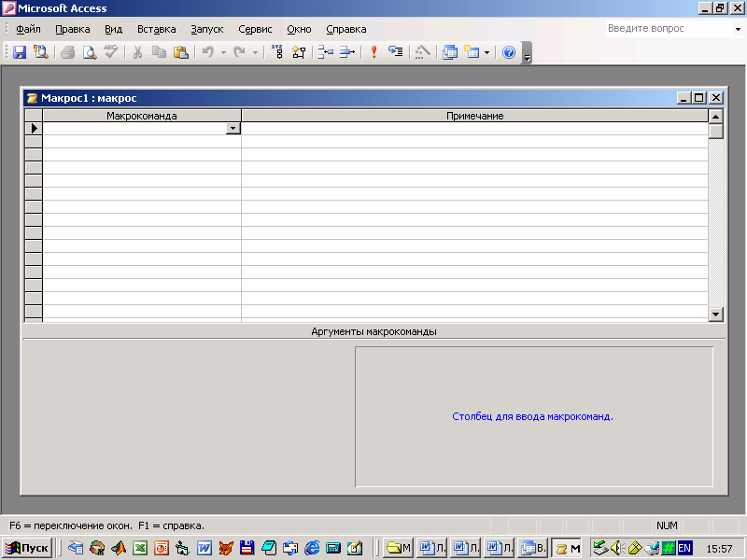Screen dimensions: 747x560
Task: Click the Print icon in toolbar
Action: click(67, 52)
